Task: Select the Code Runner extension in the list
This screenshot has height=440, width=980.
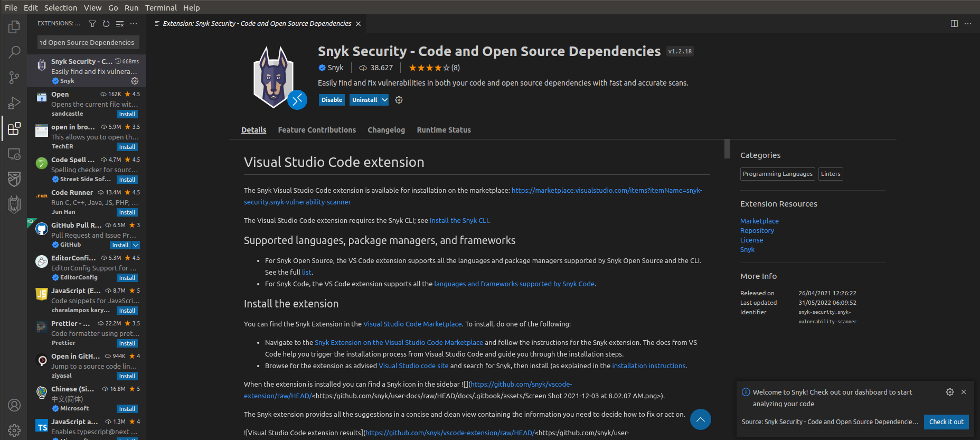Action: 87,202
